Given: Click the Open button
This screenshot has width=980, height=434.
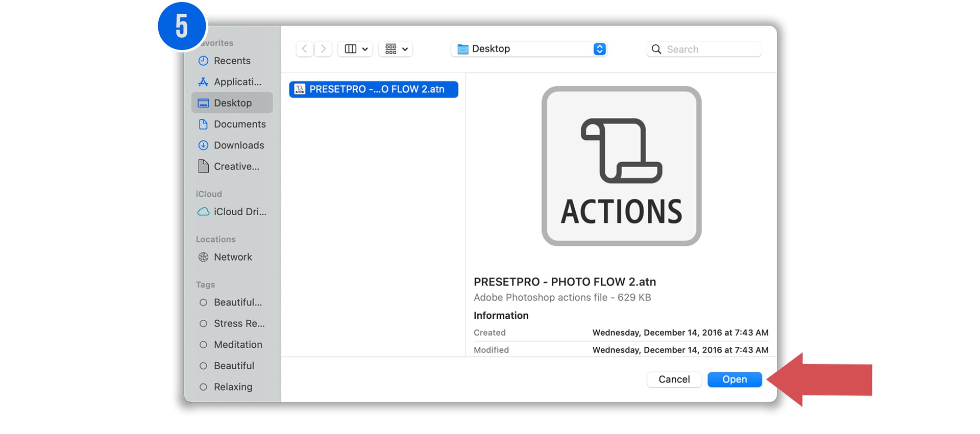Looking at the screenshot, I should click(x=734, y=379).
